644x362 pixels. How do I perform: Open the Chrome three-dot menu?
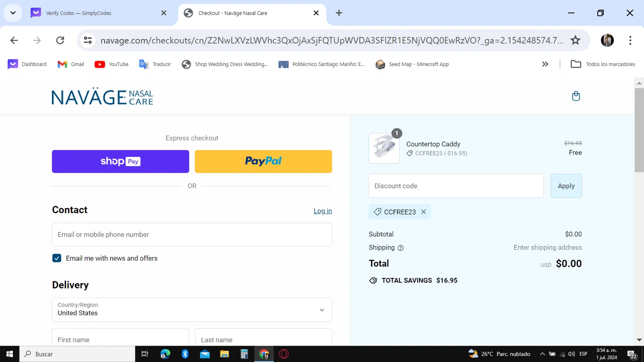click(x=630, y=40)
